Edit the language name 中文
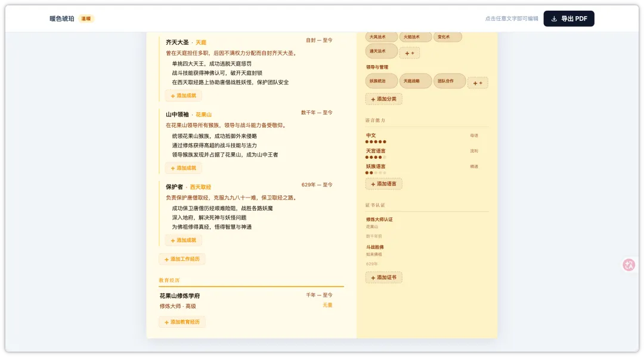The height and width of the screenshot is (357, 644). click(371, 136)
